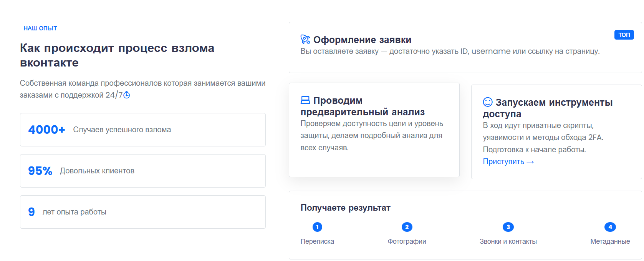Click the paragraph starting Собственная команда профессионалов
The height and width of the screenshot is (261, 644).
[142, 89]
